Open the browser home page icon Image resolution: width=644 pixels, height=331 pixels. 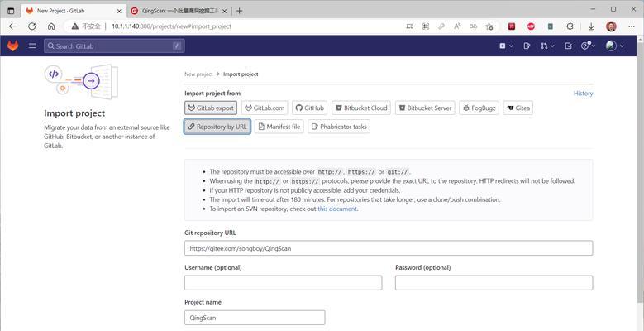pos(51,26)
